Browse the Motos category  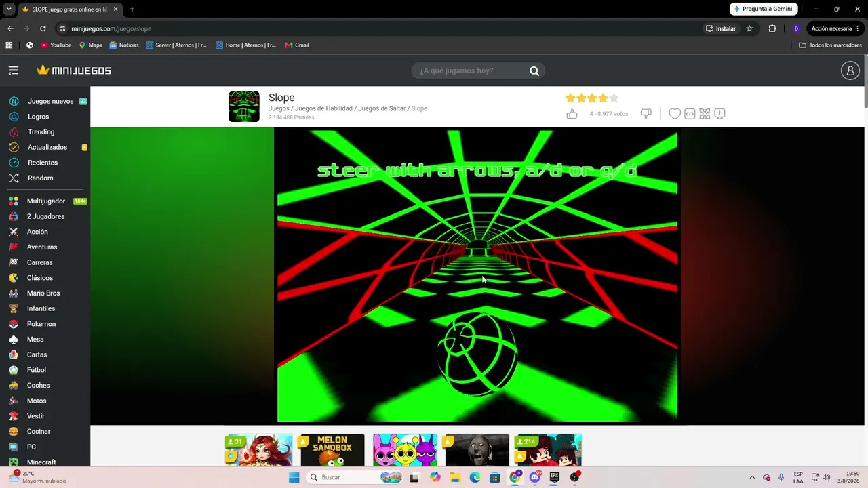click(37, 401)
